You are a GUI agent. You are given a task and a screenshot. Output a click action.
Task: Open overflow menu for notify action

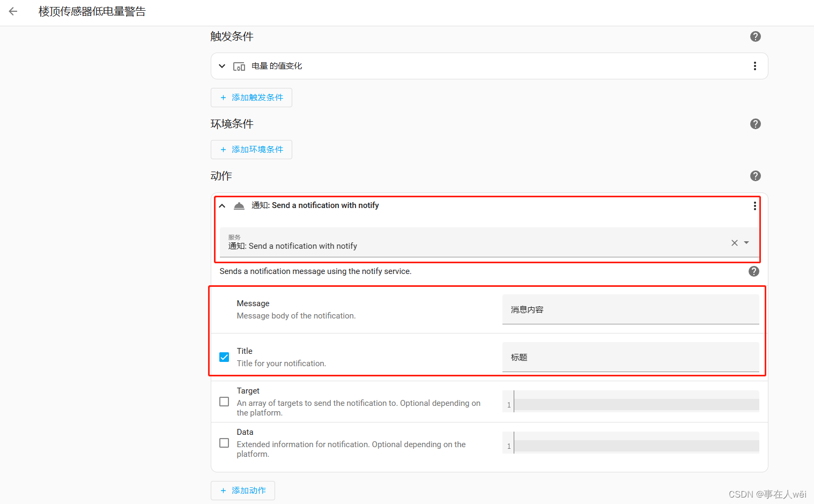[755, 206]
